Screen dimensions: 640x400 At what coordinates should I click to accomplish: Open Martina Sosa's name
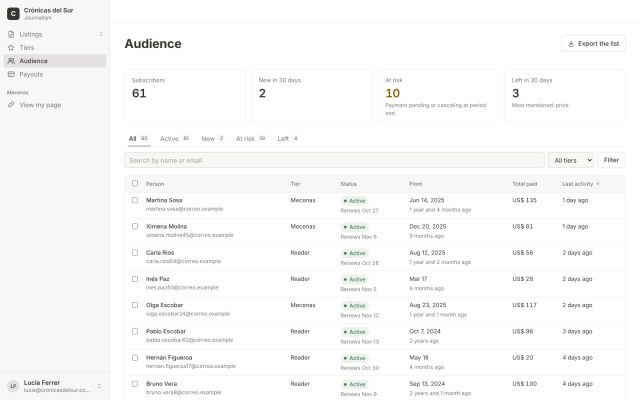click(x=164, y=200)
